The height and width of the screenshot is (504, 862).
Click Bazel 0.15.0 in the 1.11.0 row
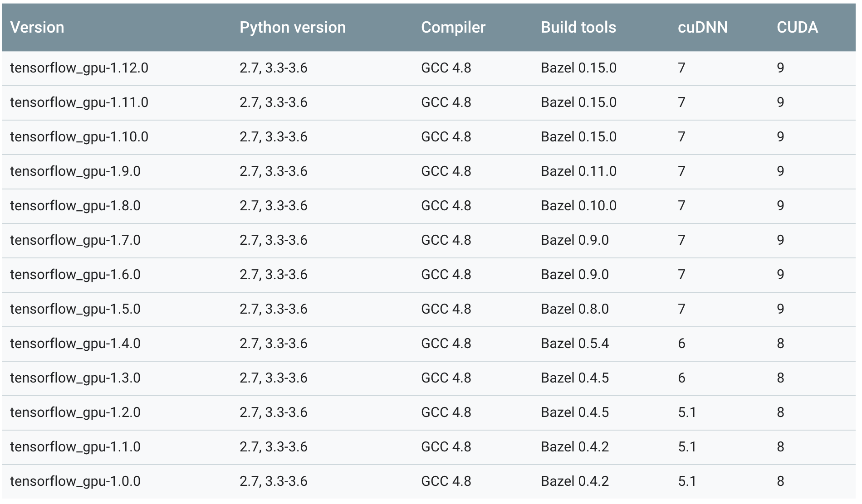tap(578, 102)
